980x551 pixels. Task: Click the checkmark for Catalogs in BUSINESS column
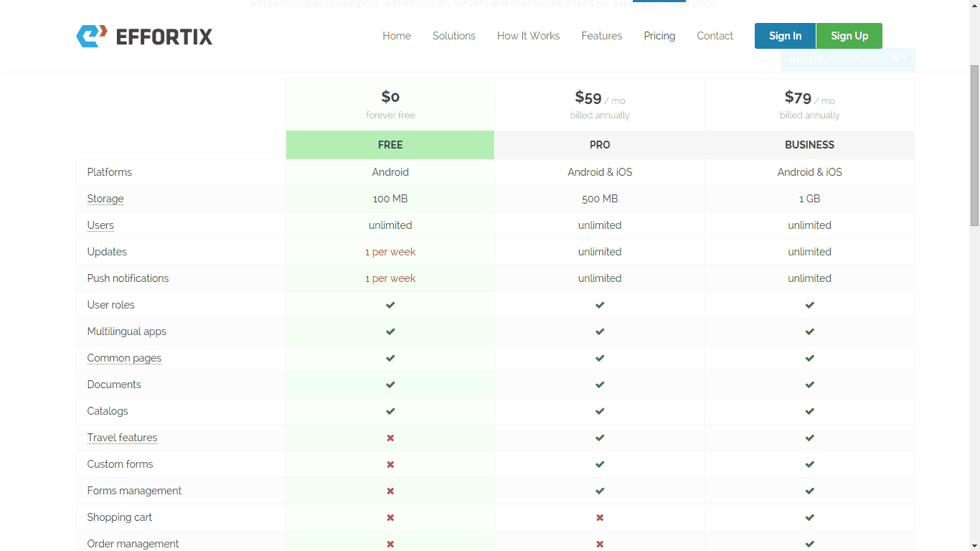tap(809, 411)
